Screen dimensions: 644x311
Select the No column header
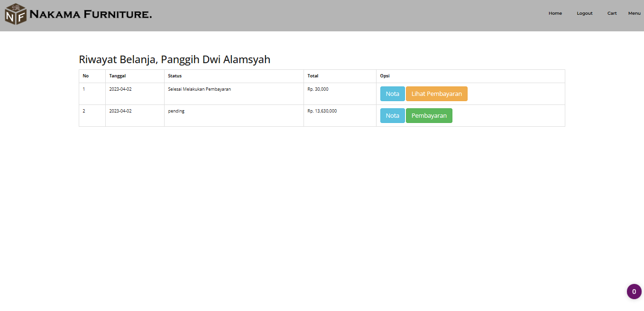85,75
